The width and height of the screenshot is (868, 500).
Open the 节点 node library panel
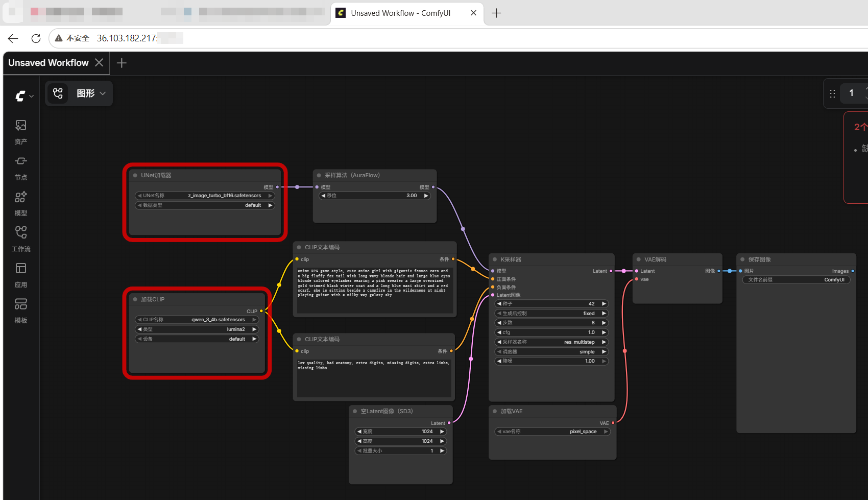tap(21, 168)
